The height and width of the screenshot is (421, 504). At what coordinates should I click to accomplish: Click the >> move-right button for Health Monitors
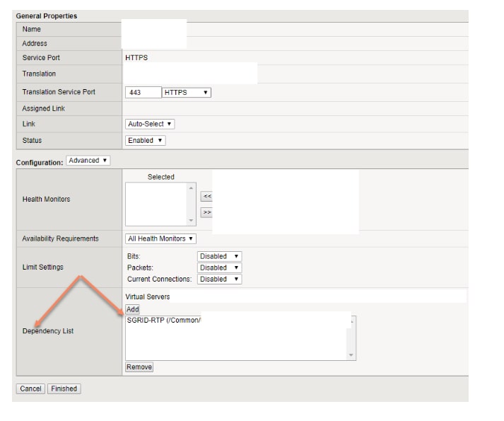coord(207,212)
